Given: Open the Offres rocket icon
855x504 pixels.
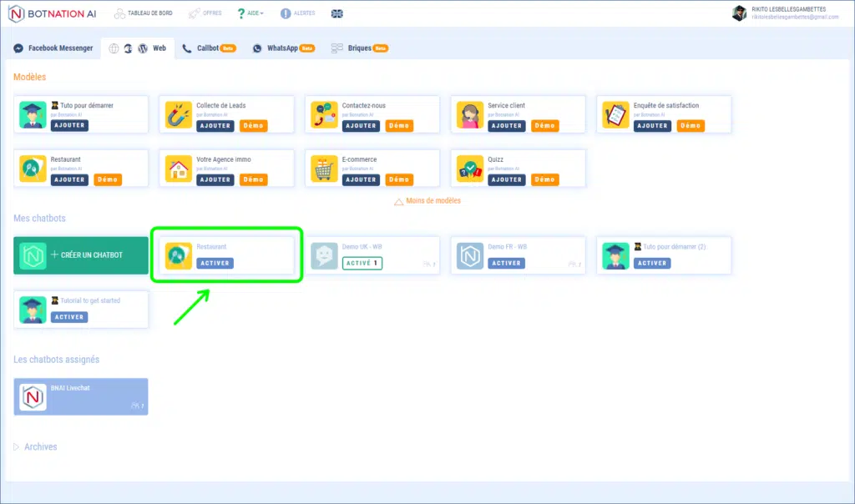Looking at the screenshot, I should pyautogui.click(x=195, y=13).
